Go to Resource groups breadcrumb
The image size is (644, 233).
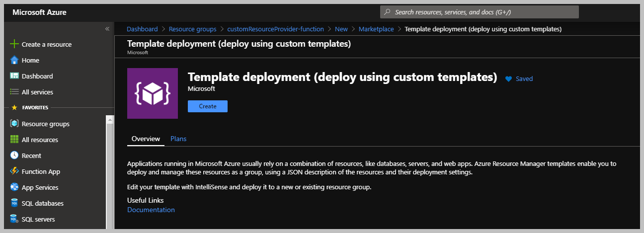(192, 29)
